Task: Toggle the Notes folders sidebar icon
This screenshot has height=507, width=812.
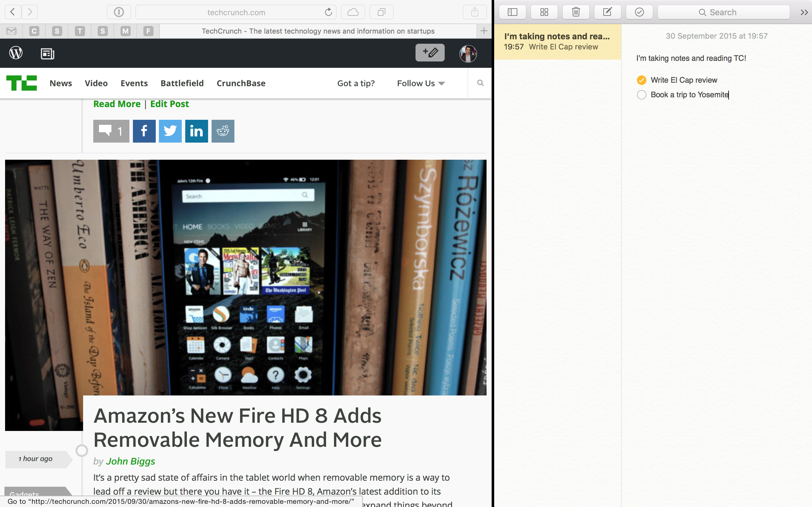Action: click(x=512, y=12)
